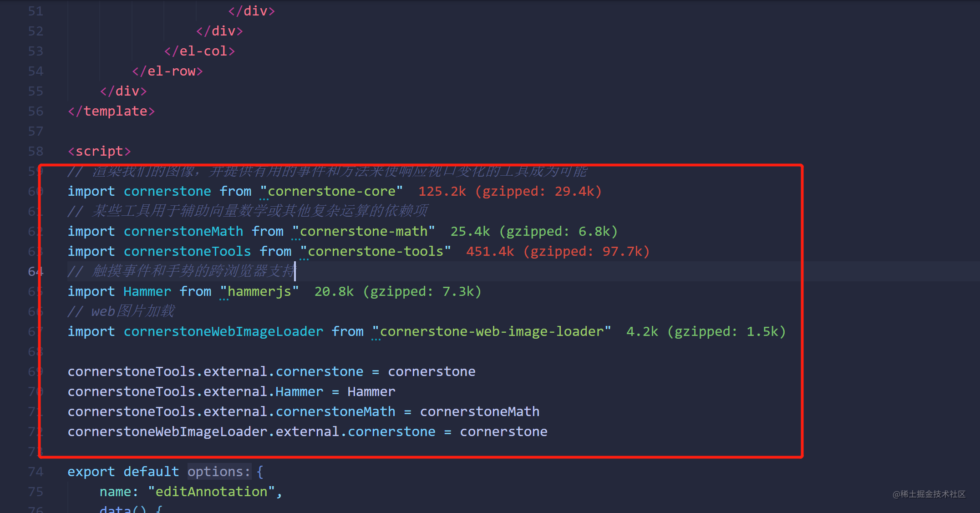This screenshot has width=980, height=513.
Task: Place cursor on web图片加载 comment
Action: point(132,311)
